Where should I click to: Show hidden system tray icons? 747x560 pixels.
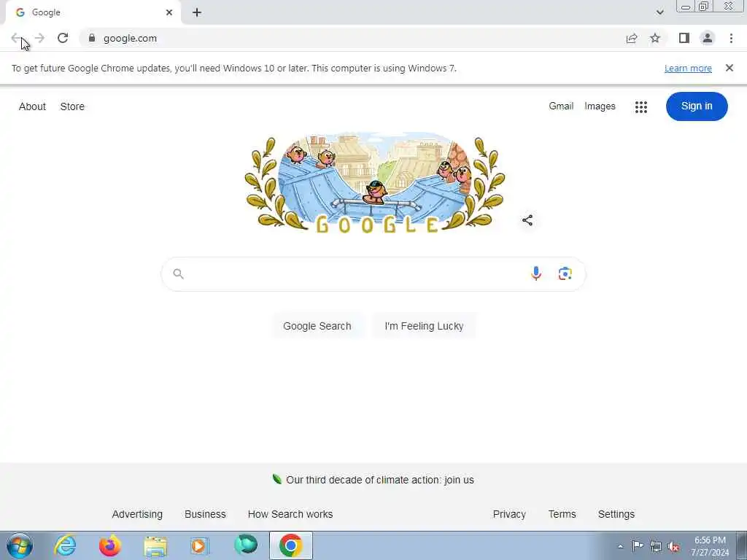point(620,546)
